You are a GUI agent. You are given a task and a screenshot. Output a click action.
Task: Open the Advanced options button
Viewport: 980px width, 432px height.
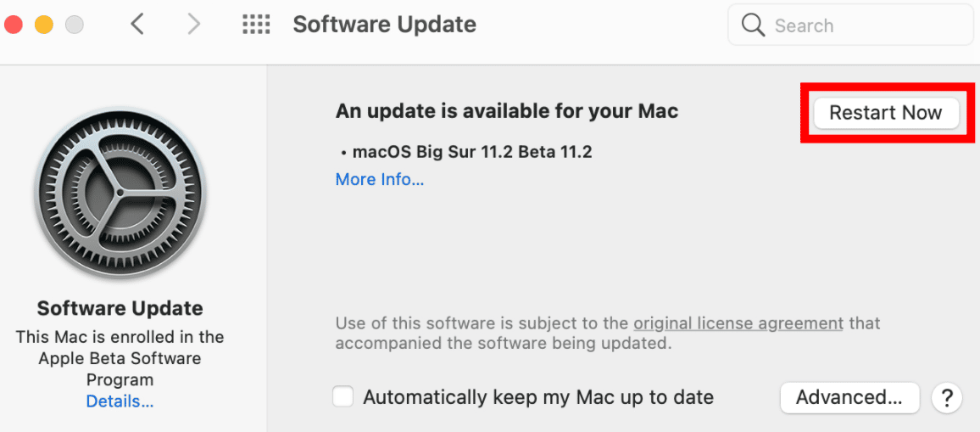pyautogui.click(x=849, y=397)
